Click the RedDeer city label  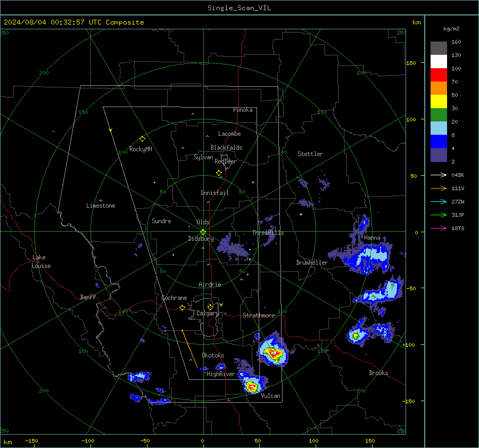tap(226, 161)
